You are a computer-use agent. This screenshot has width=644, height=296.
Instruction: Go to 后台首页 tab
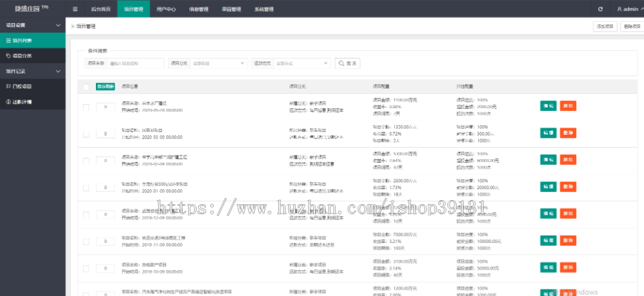pos(101,9)
